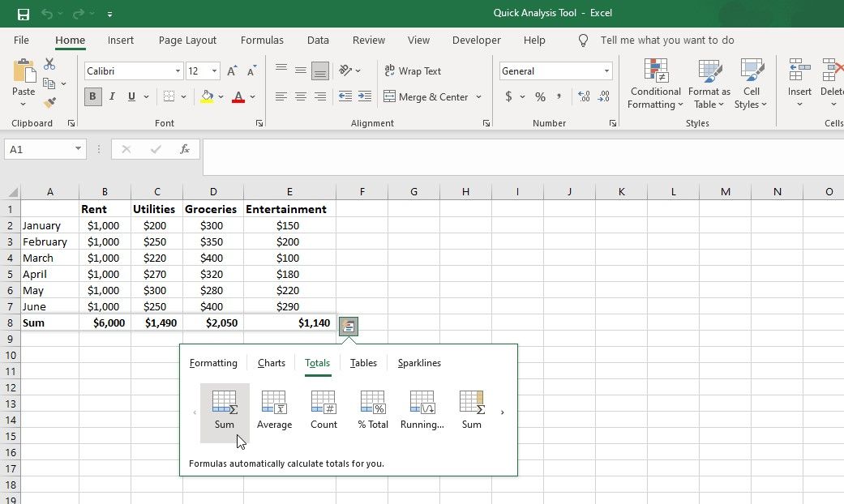The height and width of the screenshot is (504, 844).
Task: Open the Formulas ribbon tab
Action: (262, 40)
